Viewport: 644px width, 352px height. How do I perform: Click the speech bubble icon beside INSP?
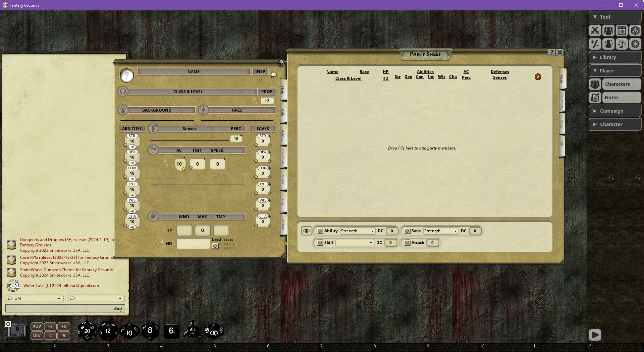coord(274,75)
